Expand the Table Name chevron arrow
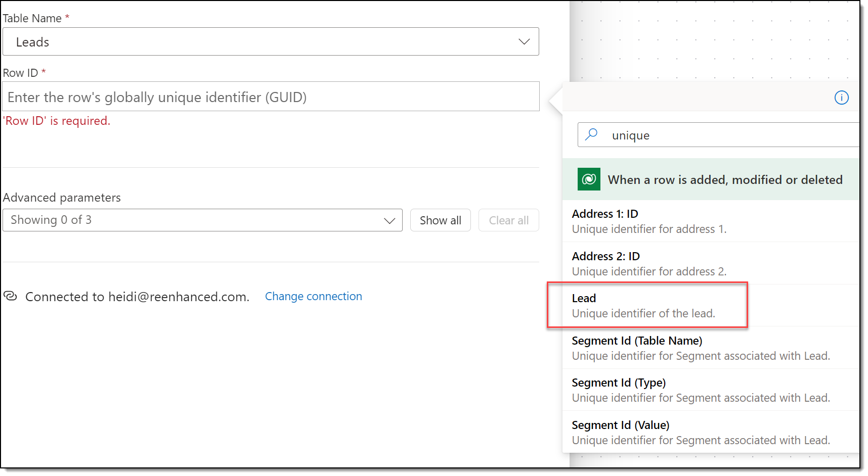 (x=524, y=41)
